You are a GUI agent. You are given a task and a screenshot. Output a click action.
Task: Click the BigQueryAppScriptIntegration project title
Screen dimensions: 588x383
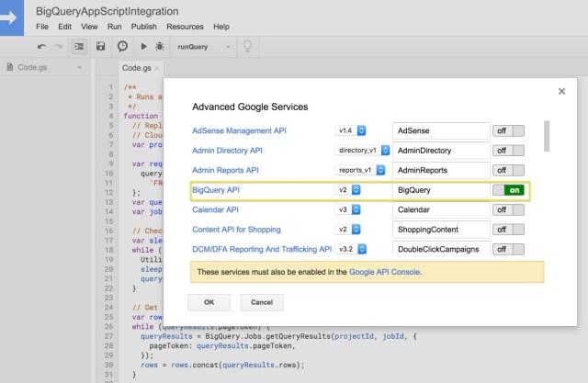[107, 11]
